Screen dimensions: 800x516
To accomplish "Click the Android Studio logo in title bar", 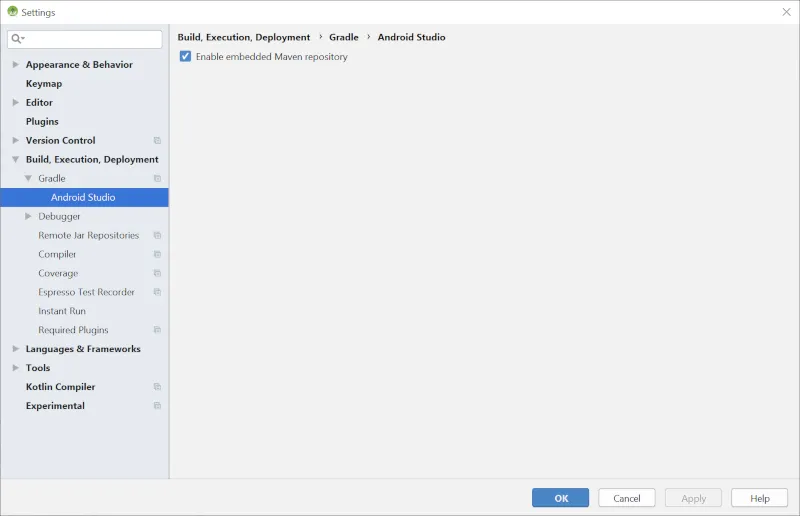I will tap(12, 11).
